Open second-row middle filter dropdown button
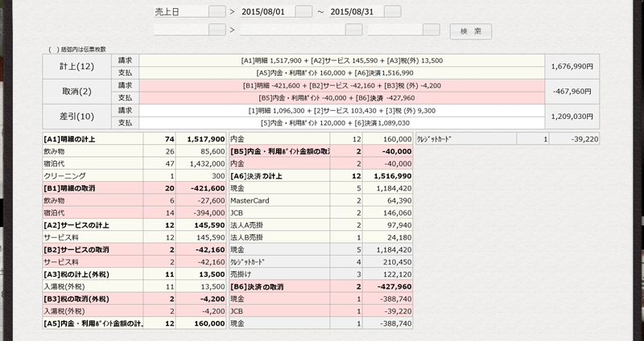This screenshot has height=341, width=644. pos(353,30)
